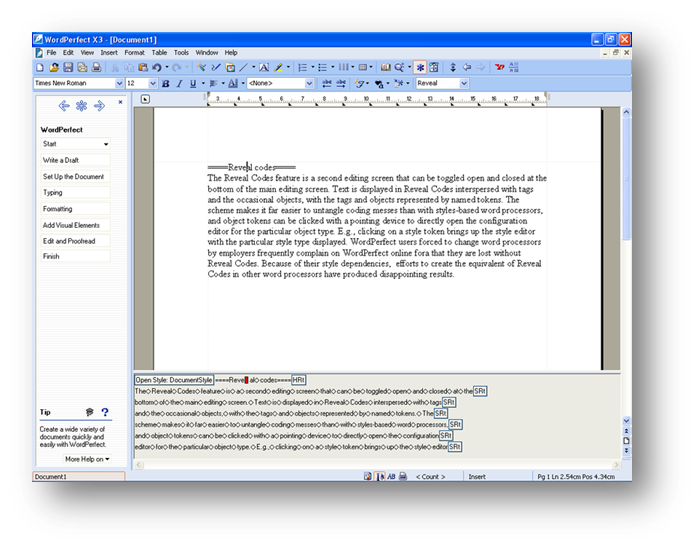Toggle Bold formatting
This screenshot has height=547, width=697.
coord(165,84)
